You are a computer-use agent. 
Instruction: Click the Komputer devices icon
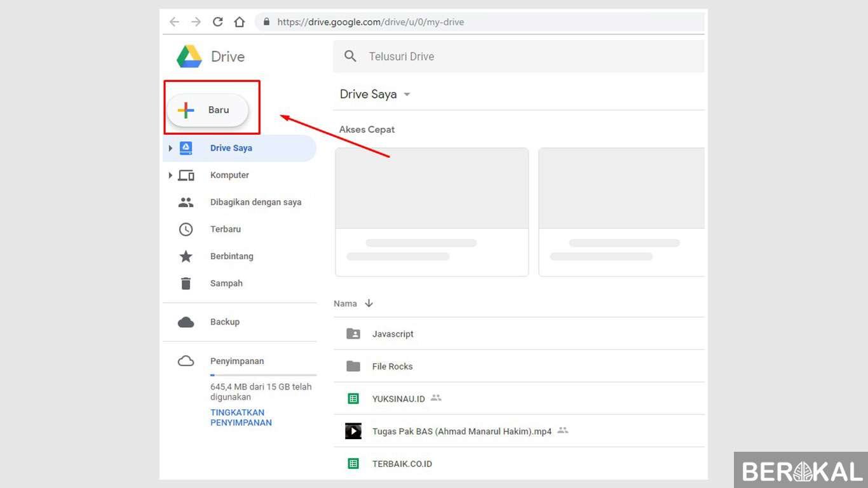186,175
